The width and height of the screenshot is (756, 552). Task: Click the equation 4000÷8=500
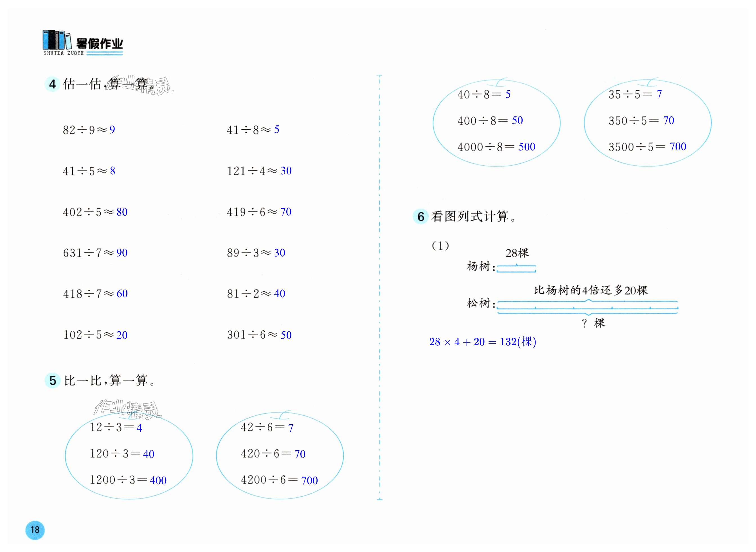[496, 147]
